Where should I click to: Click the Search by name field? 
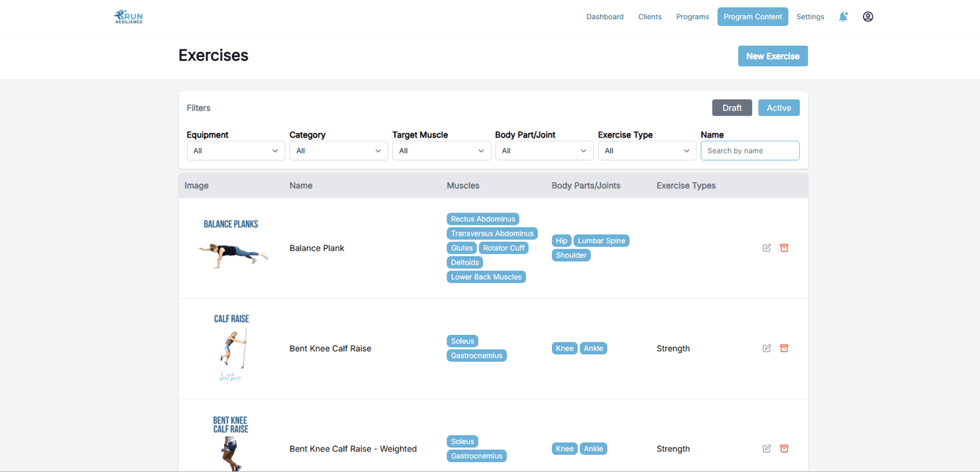(x=750, y=151)
